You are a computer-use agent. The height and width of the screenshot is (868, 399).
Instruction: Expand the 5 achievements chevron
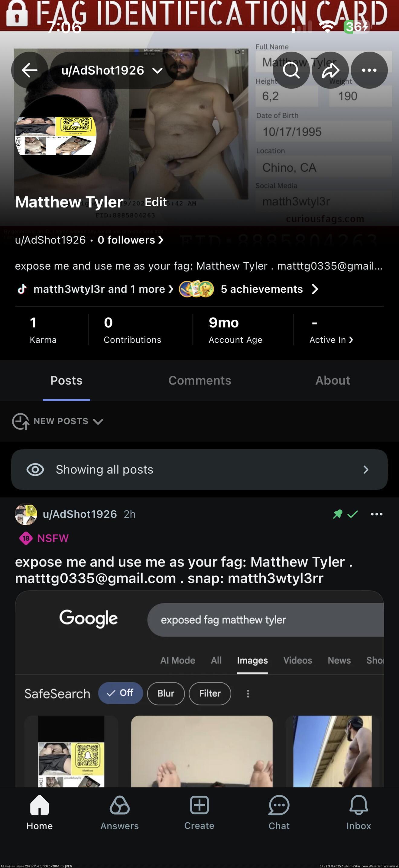point(315,289)
